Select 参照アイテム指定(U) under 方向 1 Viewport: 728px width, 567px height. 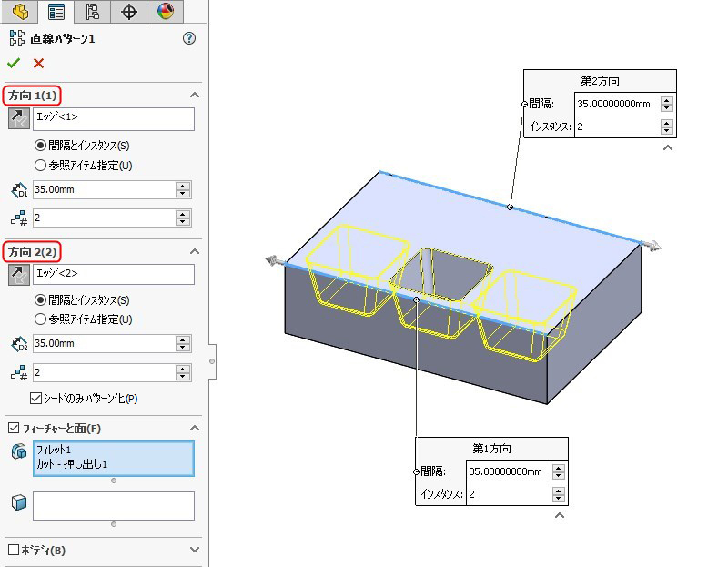tap(40, 165)
